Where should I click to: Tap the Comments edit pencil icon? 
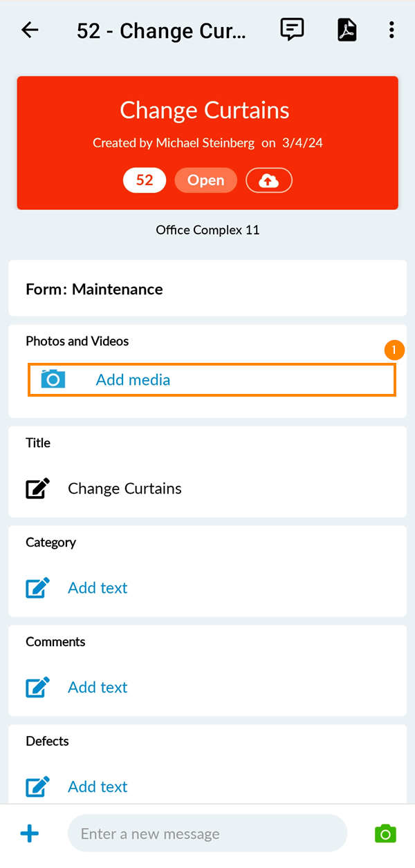click(38, 688)
